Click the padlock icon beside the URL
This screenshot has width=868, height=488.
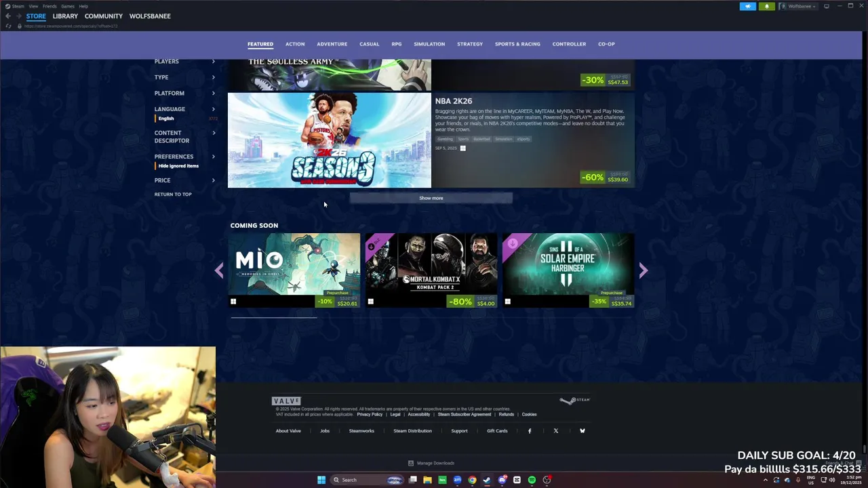(20, 26)
